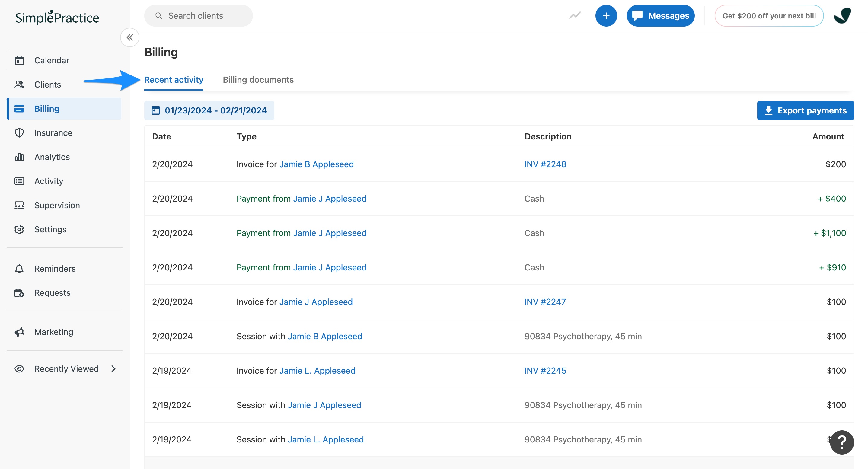Open Jamie L. Appleseed in the session row
The height and width of the screenshot is (469, 868).
tap(326, 439)
